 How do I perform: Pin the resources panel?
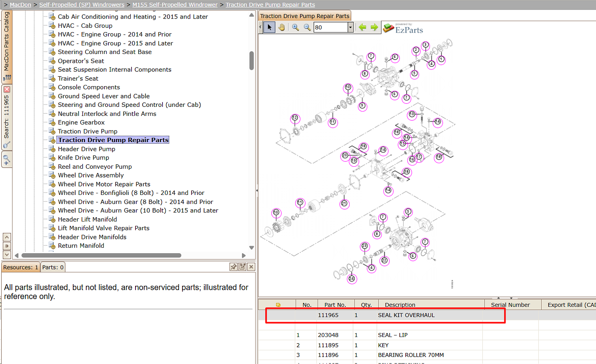pyautogui.click(x=234, y=267)
